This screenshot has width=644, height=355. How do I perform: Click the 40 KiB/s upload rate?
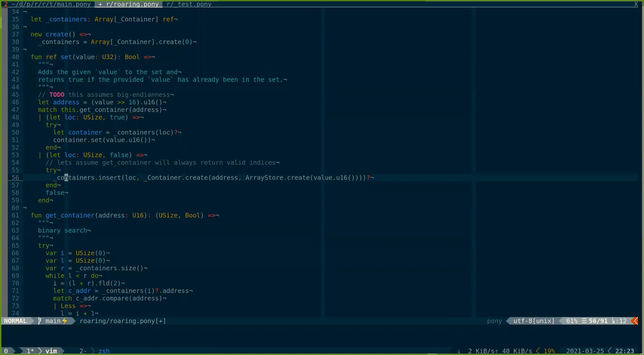click(517, 351)
